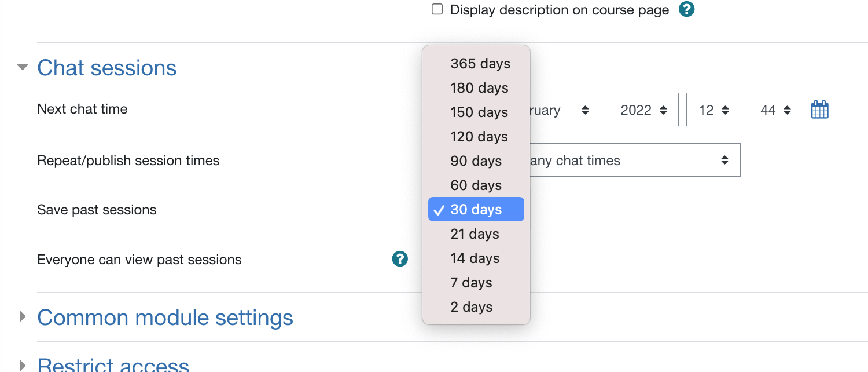868x372 pixels.
Task: Click the Chat sessions heading link
Action: 107,68
